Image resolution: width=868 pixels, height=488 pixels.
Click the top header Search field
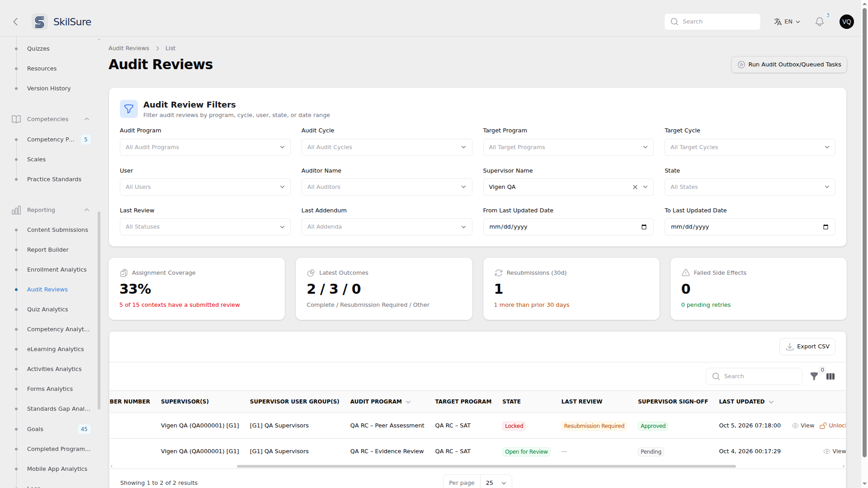click(712, 22)
